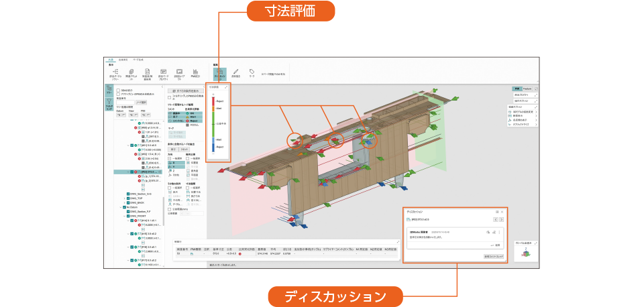Viewport: 644px width, 307px height.
Task: Click the tag Mark icon in ribbon
Action: 252,72
